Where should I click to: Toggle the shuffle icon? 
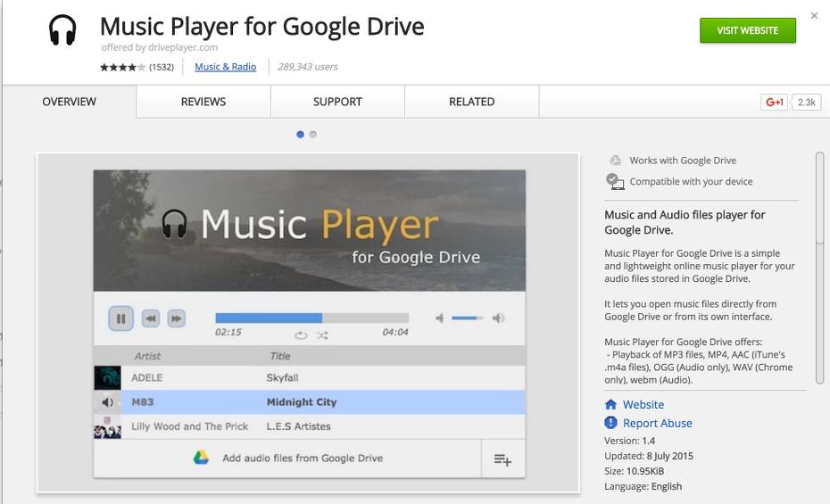pos(322,335)
